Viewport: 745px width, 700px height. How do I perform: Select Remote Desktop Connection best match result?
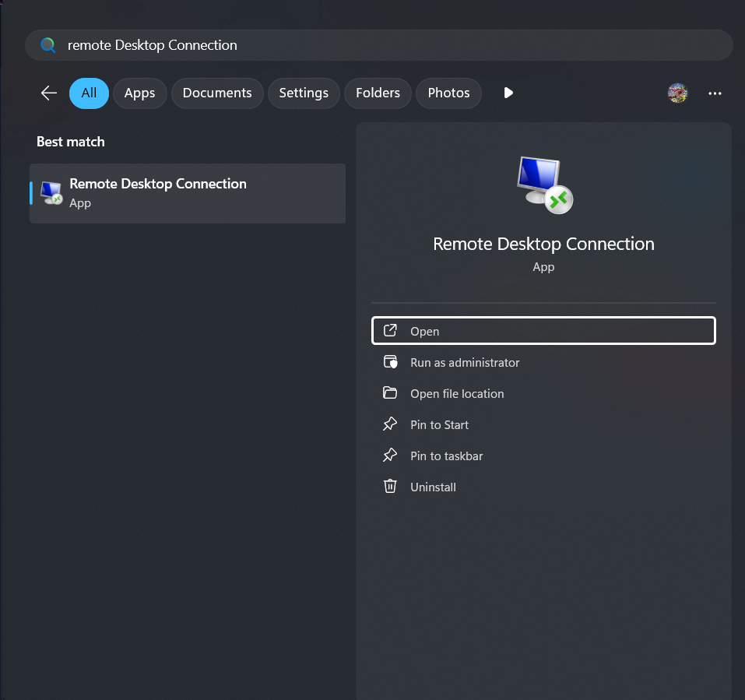coord(188,193)
